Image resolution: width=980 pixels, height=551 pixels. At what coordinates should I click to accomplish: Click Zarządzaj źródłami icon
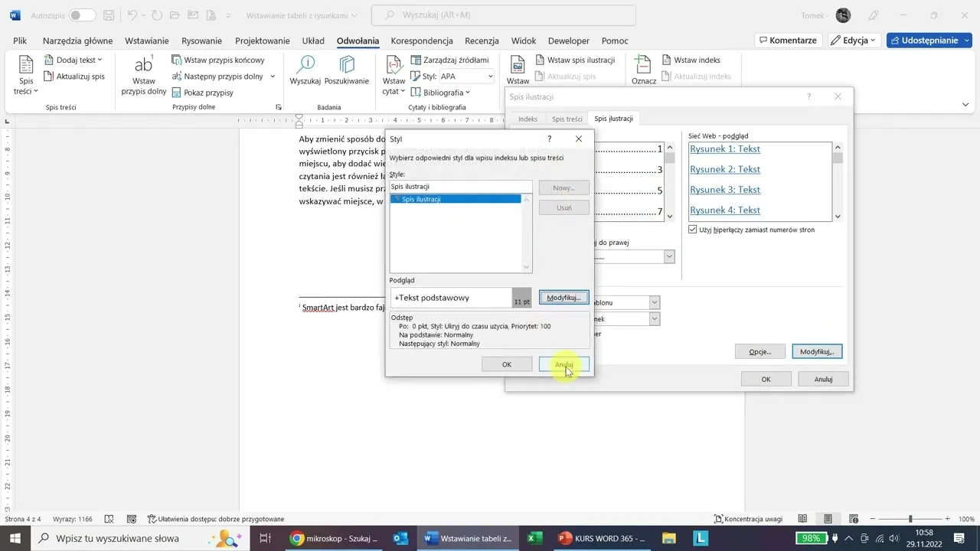(x=416, y=60)
